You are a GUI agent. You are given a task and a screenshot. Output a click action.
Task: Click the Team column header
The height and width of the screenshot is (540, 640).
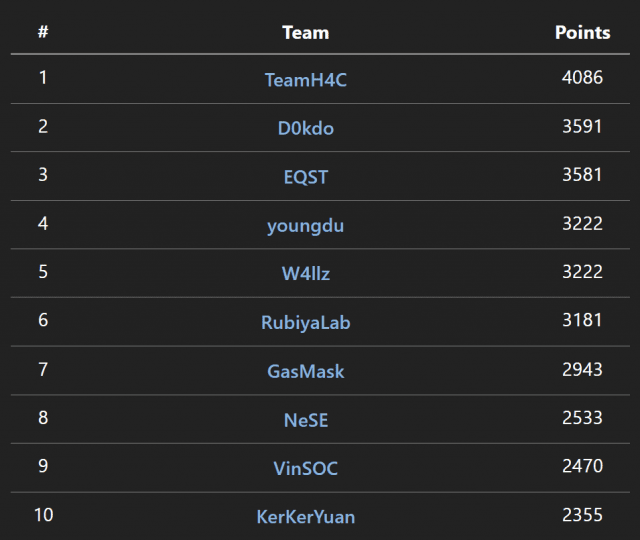[305, 32]
